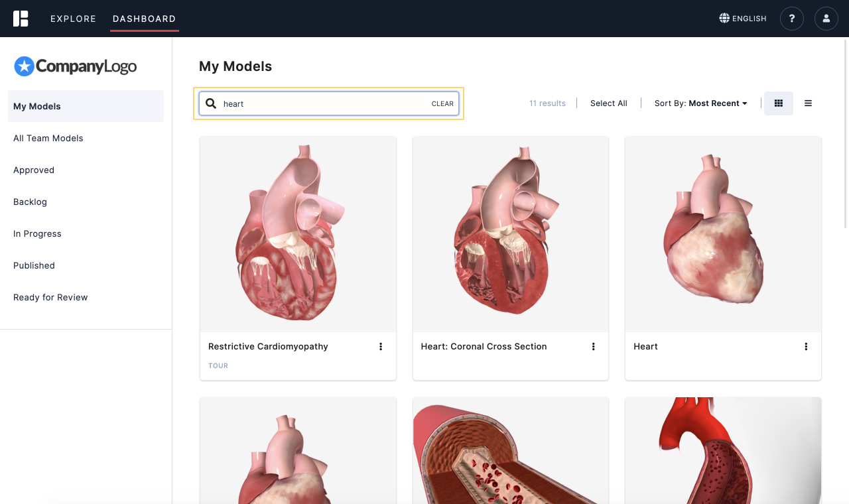Image resolution: width=849 pixels, height=504 pixels.
Task: Open three-dot menu on the Heart card
Action: (806, 346)
